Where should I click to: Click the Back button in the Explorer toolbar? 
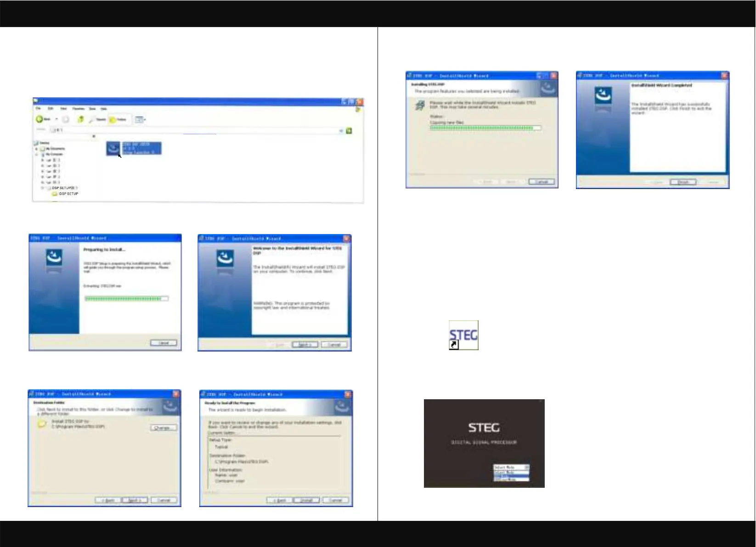(x=44, y=119)
